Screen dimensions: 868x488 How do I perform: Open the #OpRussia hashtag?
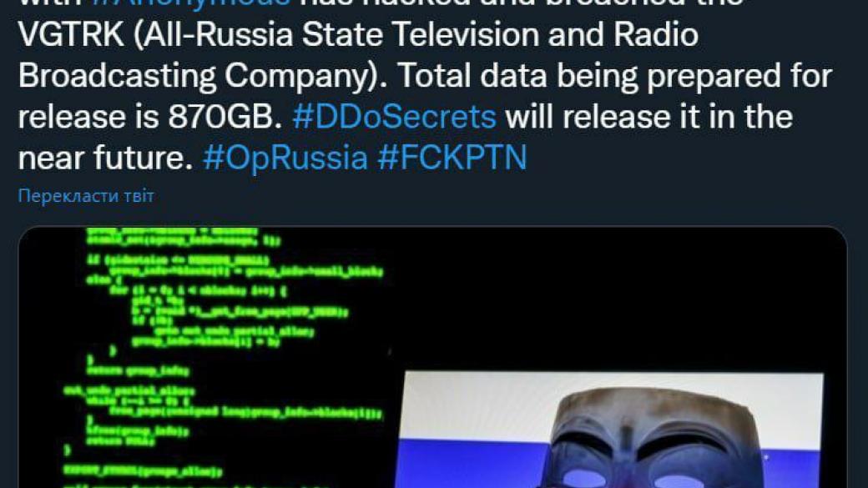(285, 158)
